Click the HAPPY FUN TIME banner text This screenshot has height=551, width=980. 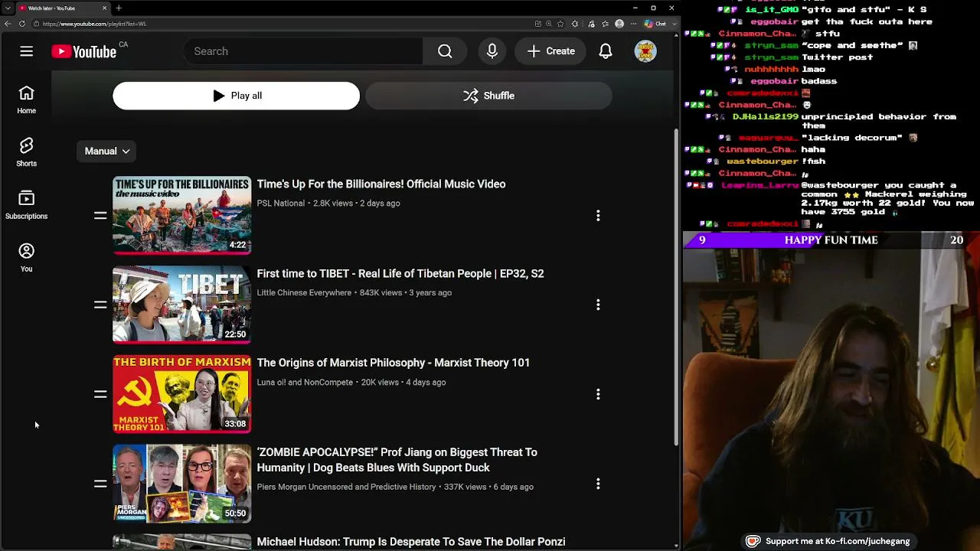coord(831,240)
